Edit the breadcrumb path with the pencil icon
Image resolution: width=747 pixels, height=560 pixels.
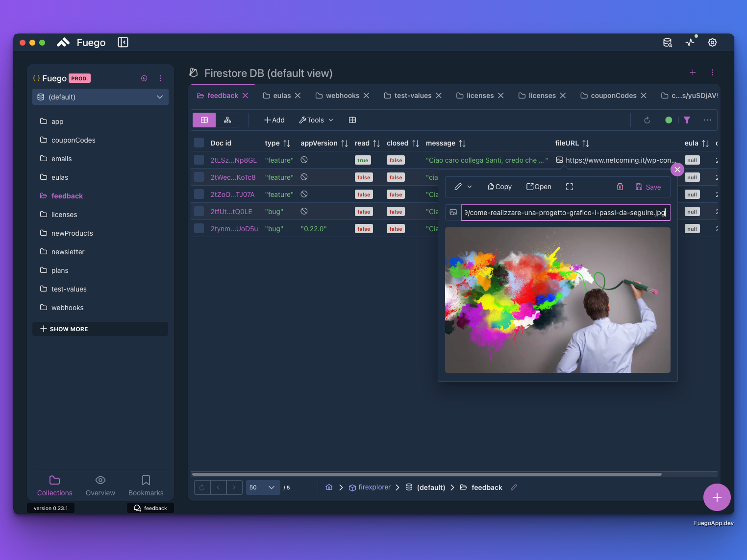click(514, 487)
